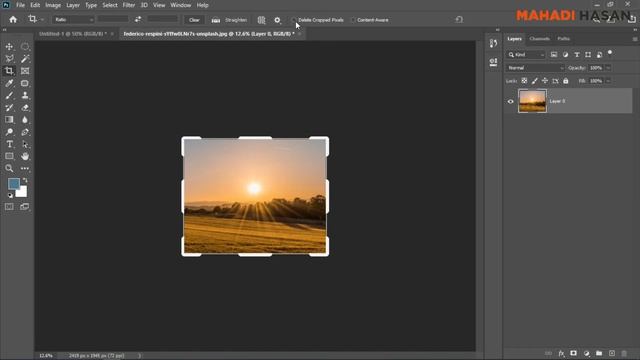This screenshot has width=640, height=360.
Task: Toggle the adjustment layers filter
Action: click(x=565, y=54)
